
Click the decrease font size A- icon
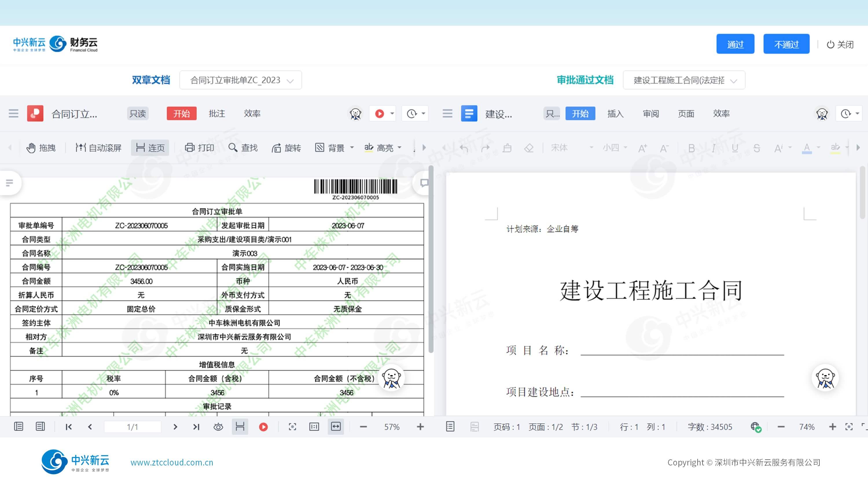(x=664, y=148)
